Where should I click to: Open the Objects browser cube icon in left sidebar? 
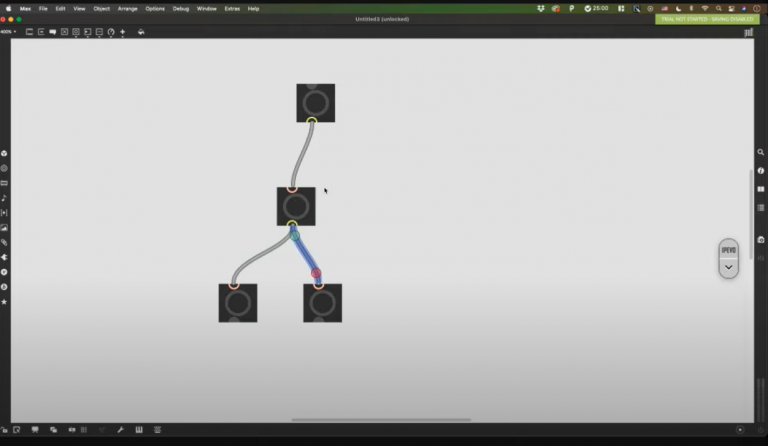point(4,153)
